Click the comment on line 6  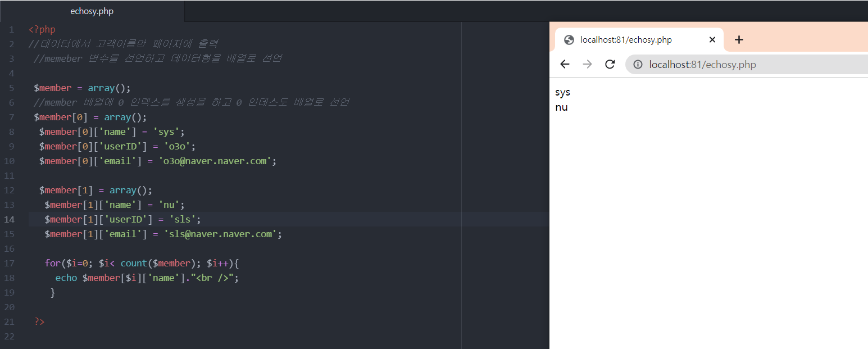point(192,102)
